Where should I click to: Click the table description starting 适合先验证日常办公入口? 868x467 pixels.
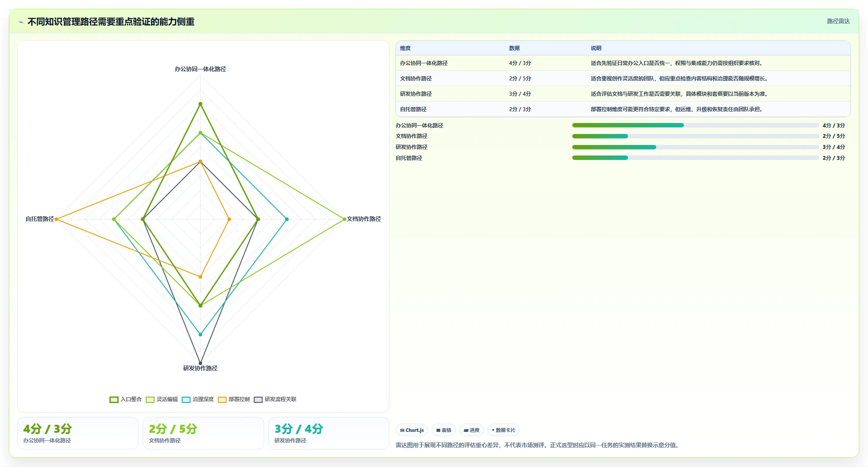(677, 63)
